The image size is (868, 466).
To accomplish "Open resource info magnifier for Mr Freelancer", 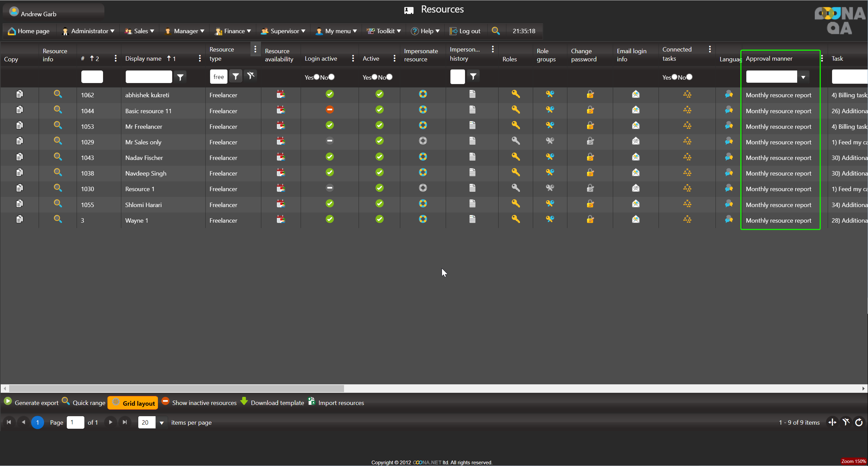I will click(58, 125).
